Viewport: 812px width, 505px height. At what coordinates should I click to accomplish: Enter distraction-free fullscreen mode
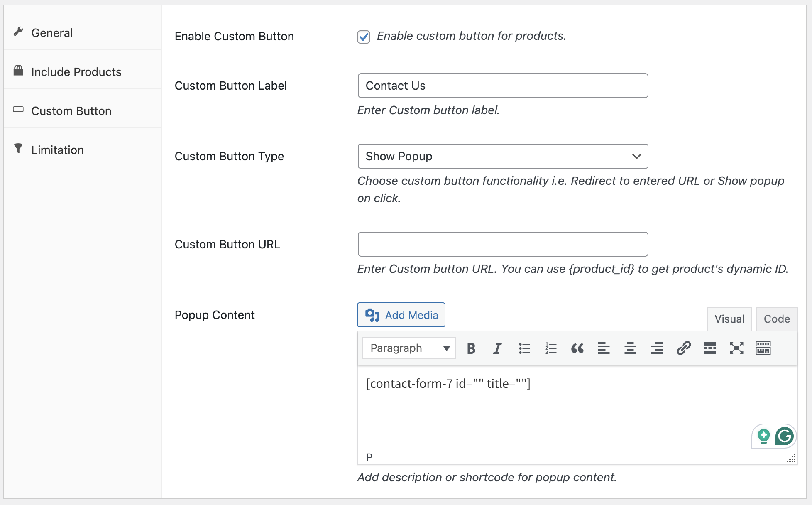click(x=736, y=348)
